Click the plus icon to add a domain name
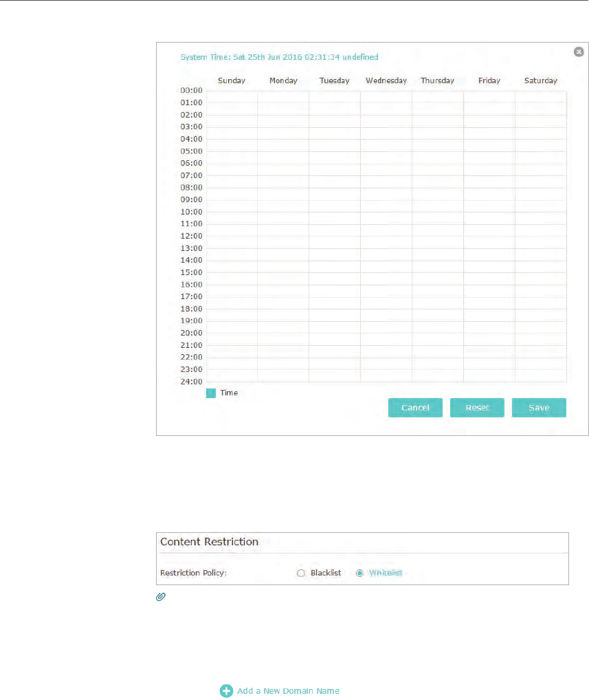The width and height of the screenshot is (589, 700). click(226, 690)
